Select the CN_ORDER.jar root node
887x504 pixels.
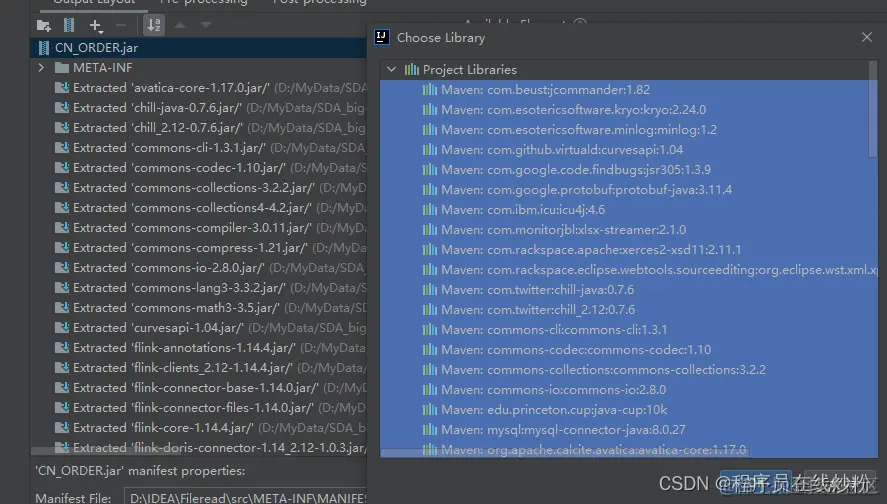pyautogui.click(x=198, y=48)
